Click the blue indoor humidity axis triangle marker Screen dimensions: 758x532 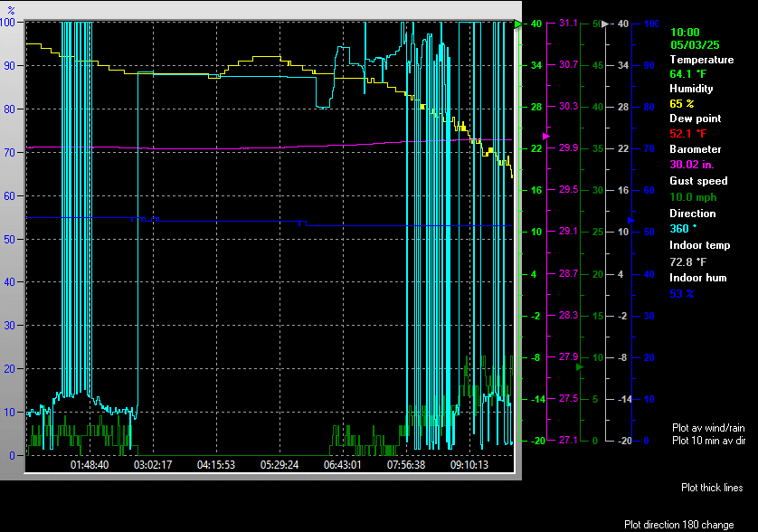pos(630,221)
